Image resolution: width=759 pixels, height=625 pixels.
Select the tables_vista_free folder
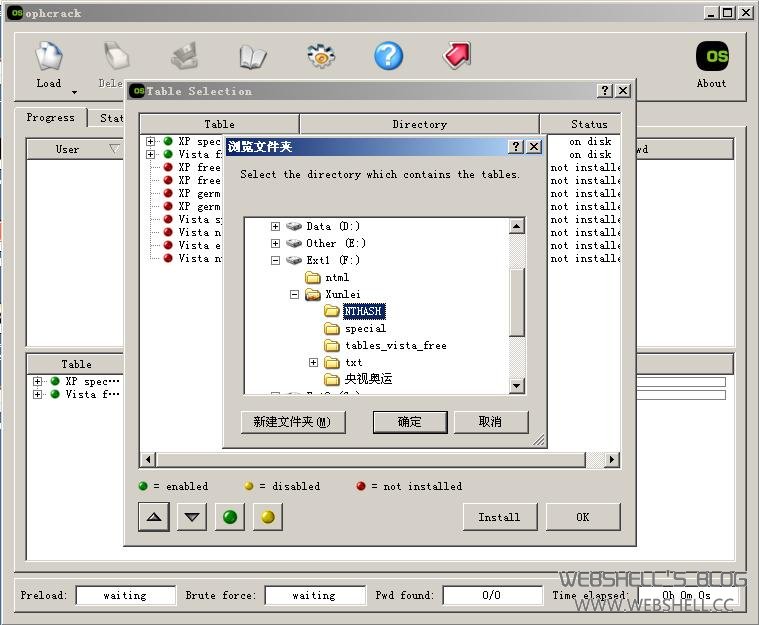point(395,345)
